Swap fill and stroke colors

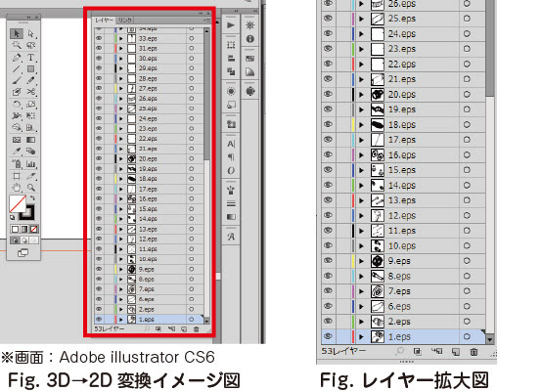point(33,198)
